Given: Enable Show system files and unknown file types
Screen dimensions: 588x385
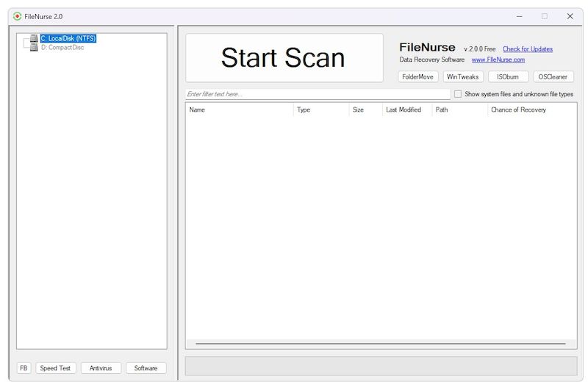Looking at the screenshot, I should pos(458,94).
